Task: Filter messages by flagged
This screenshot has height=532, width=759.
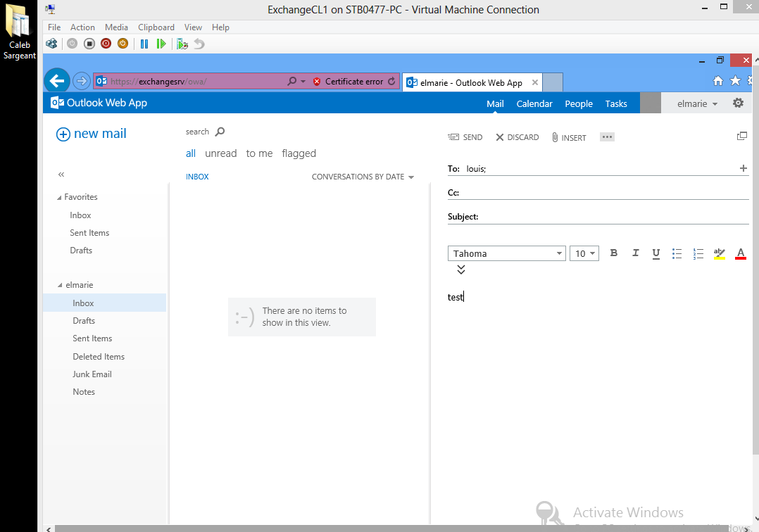Action: [299, 154]
